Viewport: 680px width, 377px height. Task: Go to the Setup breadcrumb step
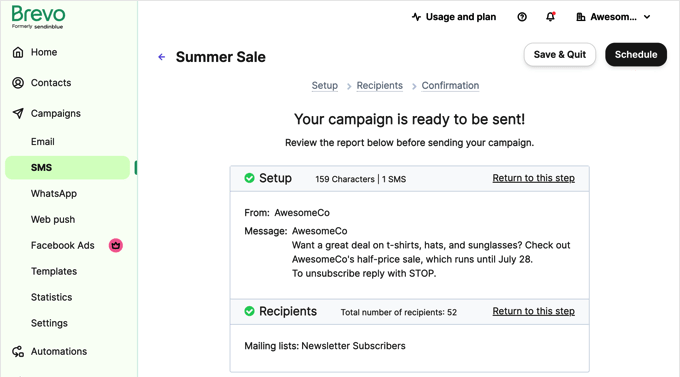pos(324,85)
